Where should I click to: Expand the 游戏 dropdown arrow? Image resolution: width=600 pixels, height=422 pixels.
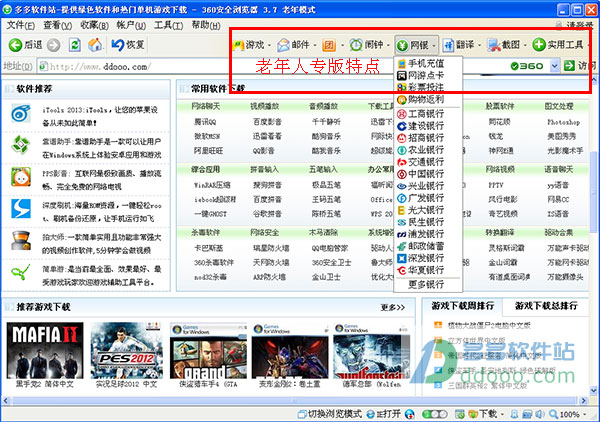(x=269, y=46)
